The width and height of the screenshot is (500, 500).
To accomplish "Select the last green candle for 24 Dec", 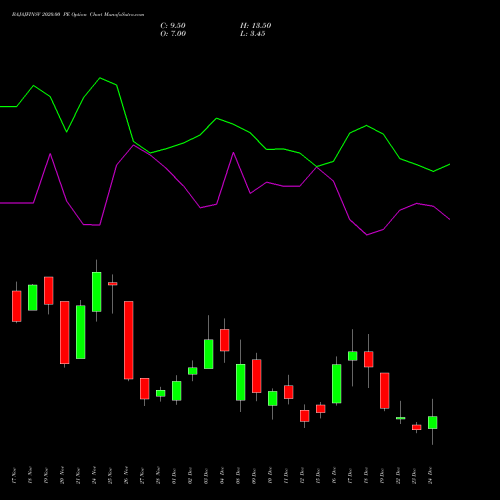I will coord(433,422).
